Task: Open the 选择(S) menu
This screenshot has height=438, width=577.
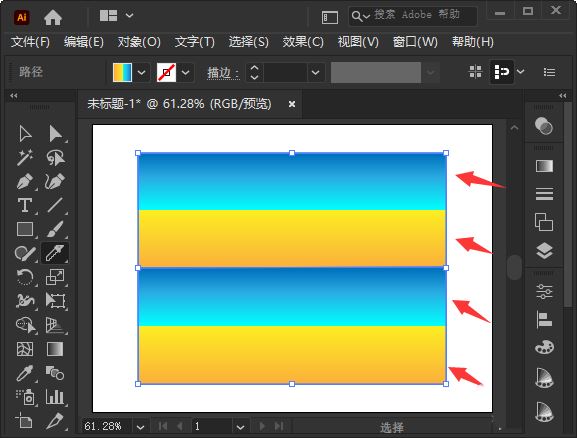Action: click(x=249, y=42)
